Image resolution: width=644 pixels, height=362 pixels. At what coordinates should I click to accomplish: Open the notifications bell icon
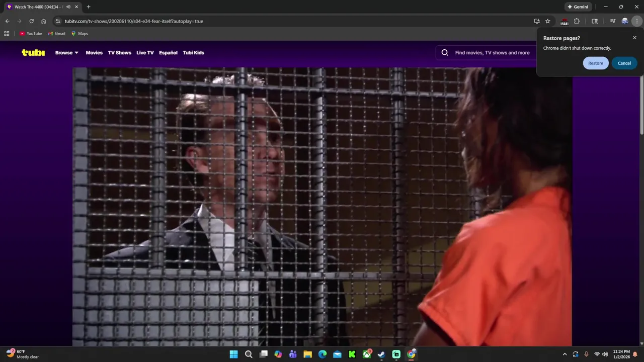(635, 354)
